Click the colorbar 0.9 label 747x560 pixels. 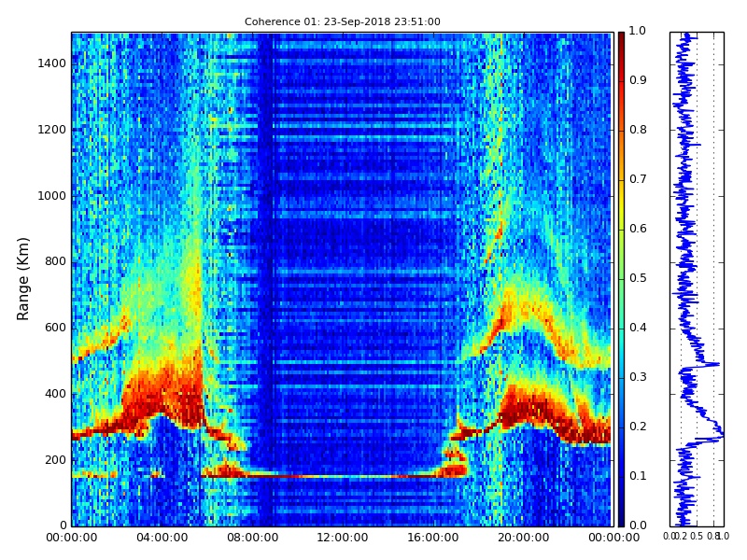click(638, 80)
